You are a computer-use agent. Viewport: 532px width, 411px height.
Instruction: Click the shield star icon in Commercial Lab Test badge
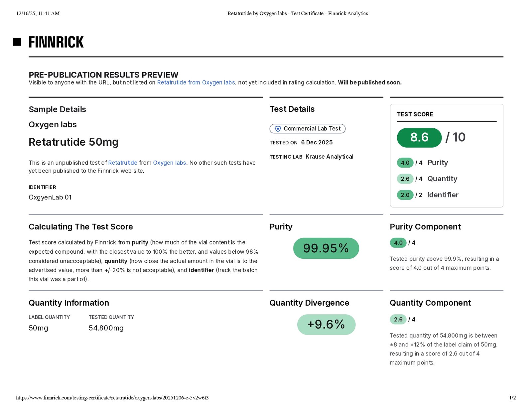(278, 129)
